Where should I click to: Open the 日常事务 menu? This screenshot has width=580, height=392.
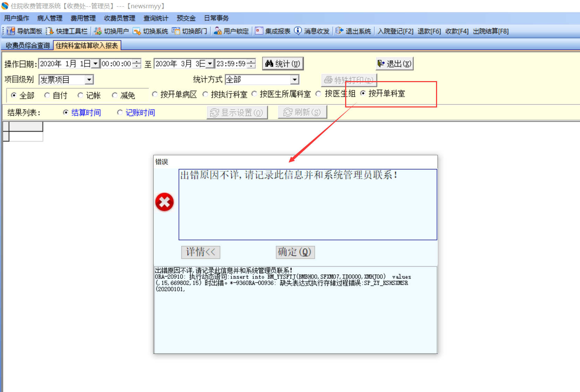pyautogui.click(x=216, y=18)
